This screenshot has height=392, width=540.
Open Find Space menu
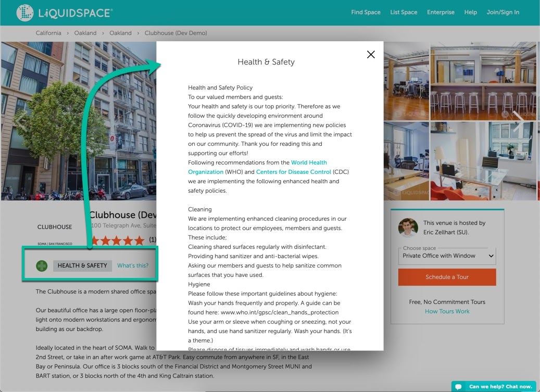click(x=366, y=12)
